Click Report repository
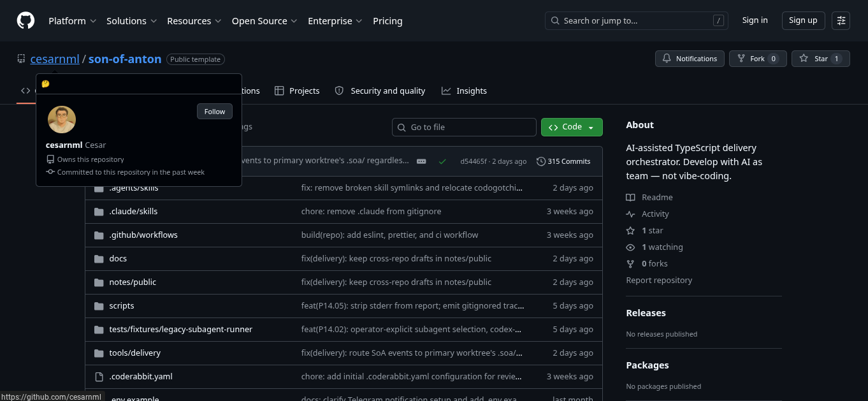 click(x=659, y=281)
